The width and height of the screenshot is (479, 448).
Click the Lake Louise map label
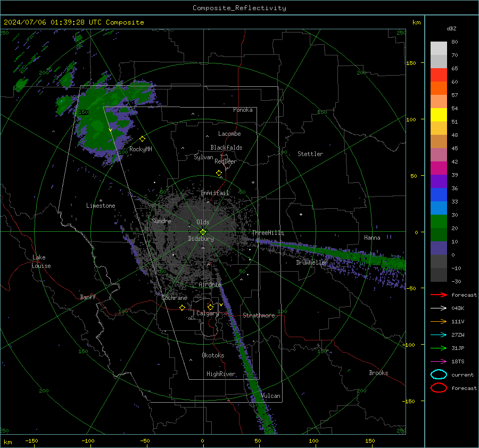[42, 262]
